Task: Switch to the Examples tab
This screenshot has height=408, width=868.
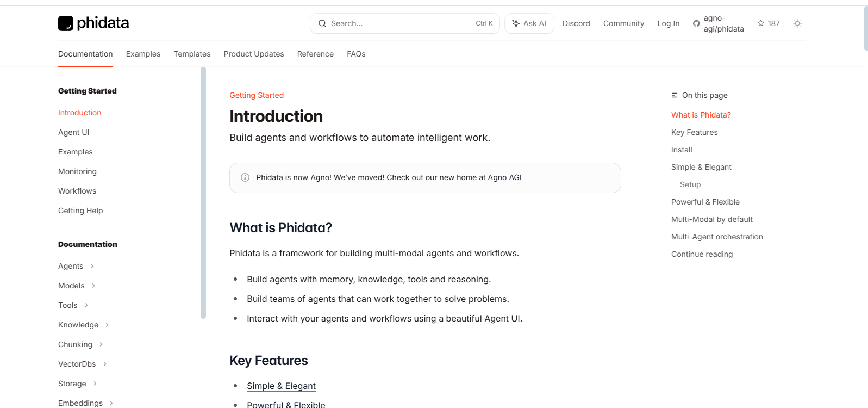Action: (143, 54)
